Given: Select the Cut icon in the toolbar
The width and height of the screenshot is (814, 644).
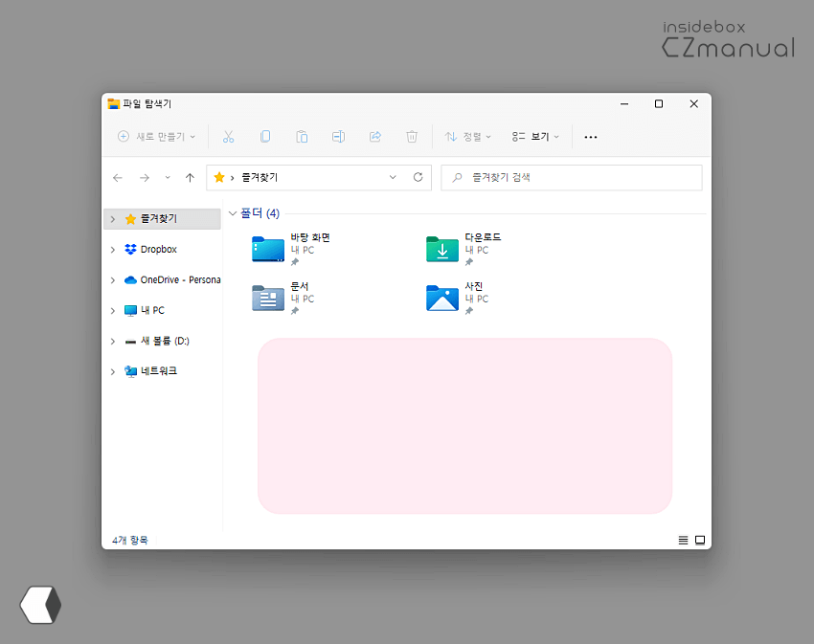Looking at the screenshot, I should (228, 137).
